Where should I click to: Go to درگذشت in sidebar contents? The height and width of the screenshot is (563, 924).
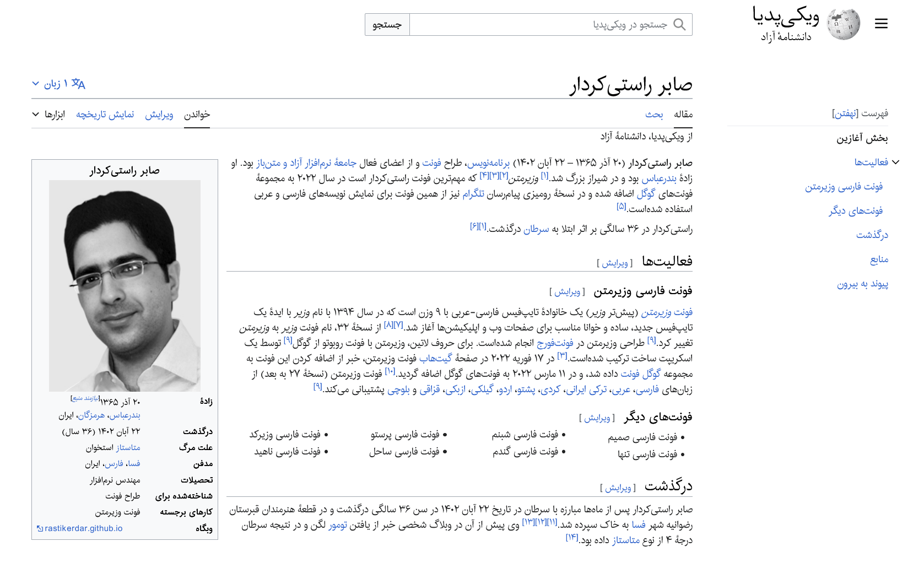coord(872,235)
